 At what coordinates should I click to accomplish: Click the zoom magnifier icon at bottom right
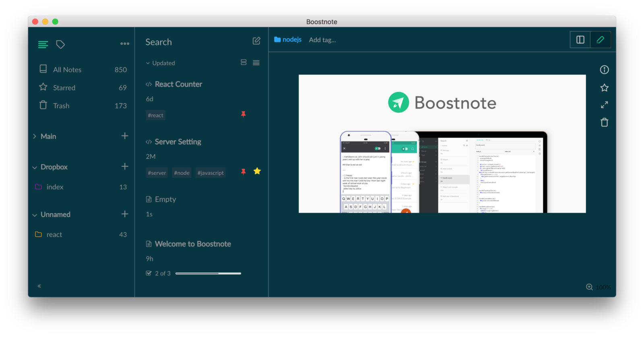click(589, 287)
